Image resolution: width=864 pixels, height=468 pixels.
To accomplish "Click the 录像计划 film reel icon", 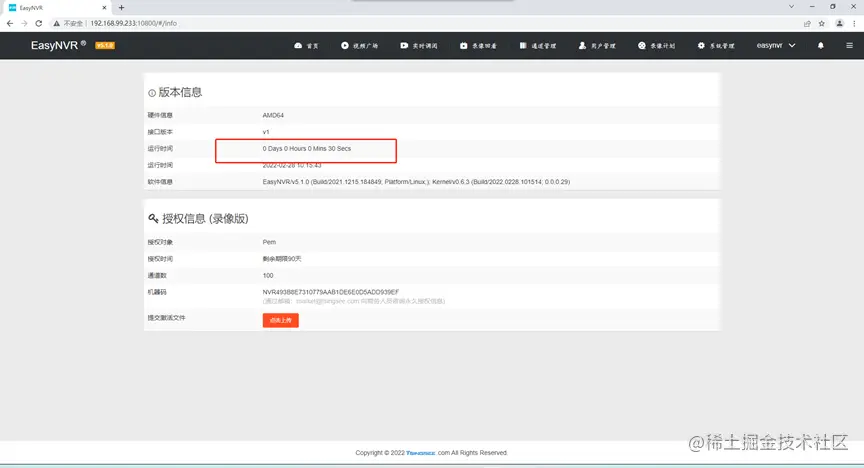I will click(x=642, y=46).
